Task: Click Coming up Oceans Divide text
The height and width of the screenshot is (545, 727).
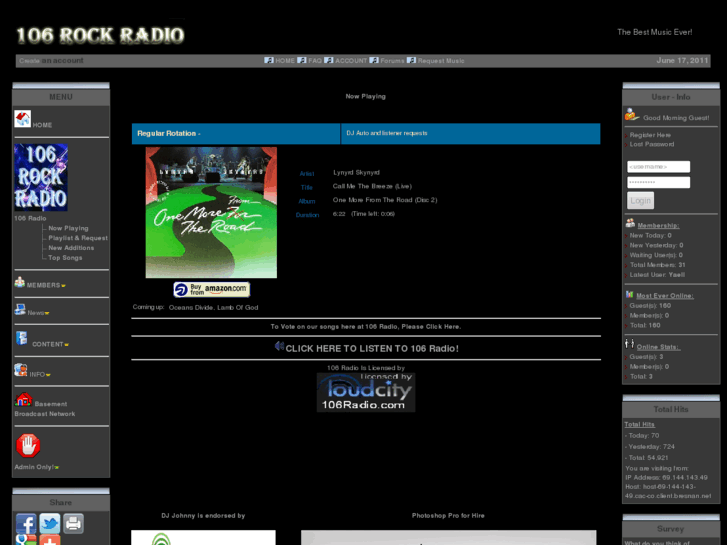Action: [195, 307]
